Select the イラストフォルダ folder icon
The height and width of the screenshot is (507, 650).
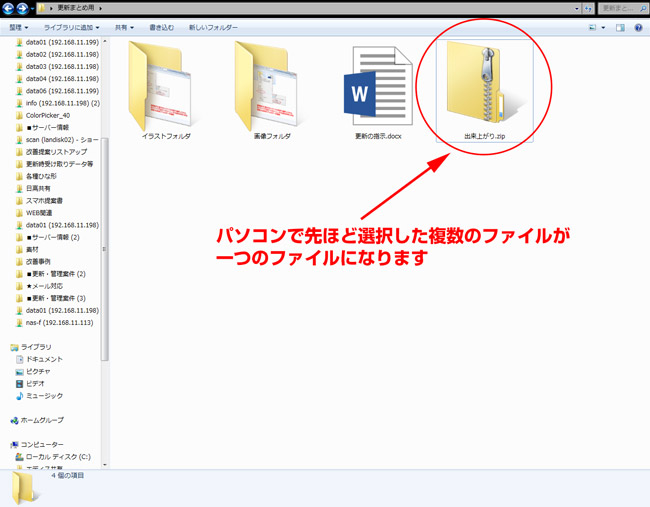[x=162, y=85]
